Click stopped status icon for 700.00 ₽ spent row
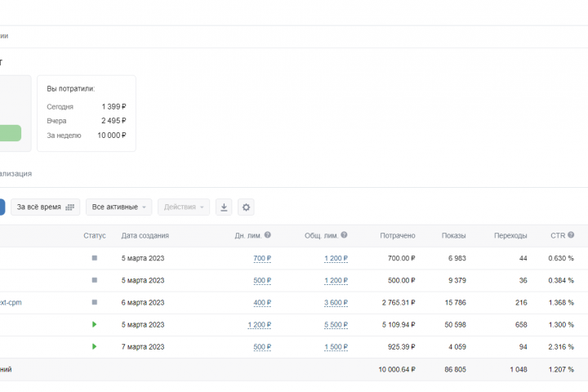 tap(95, 258)
